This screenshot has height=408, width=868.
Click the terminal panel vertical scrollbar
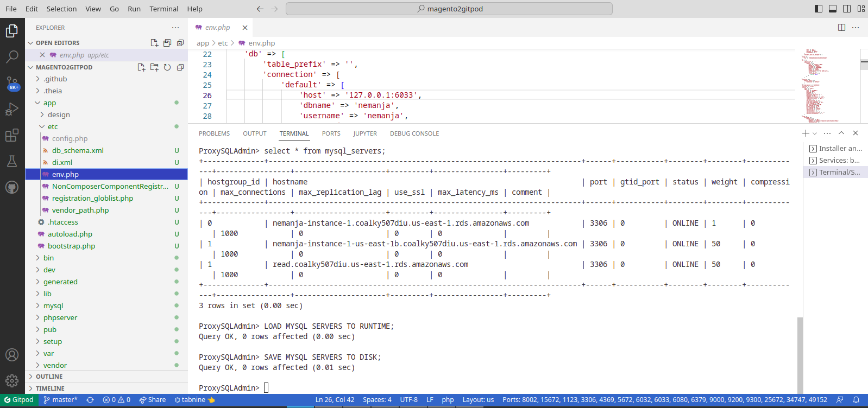[800, 353]
